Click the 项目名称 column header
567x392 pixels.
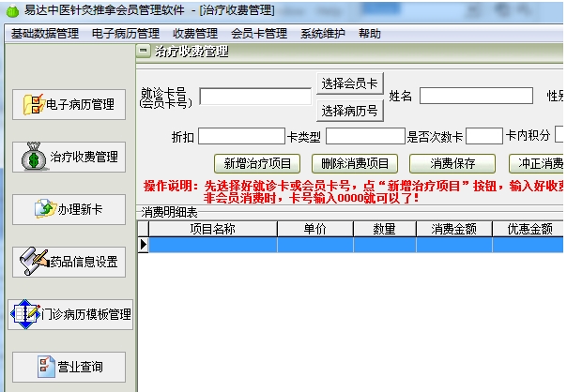(x=213, y=229)
